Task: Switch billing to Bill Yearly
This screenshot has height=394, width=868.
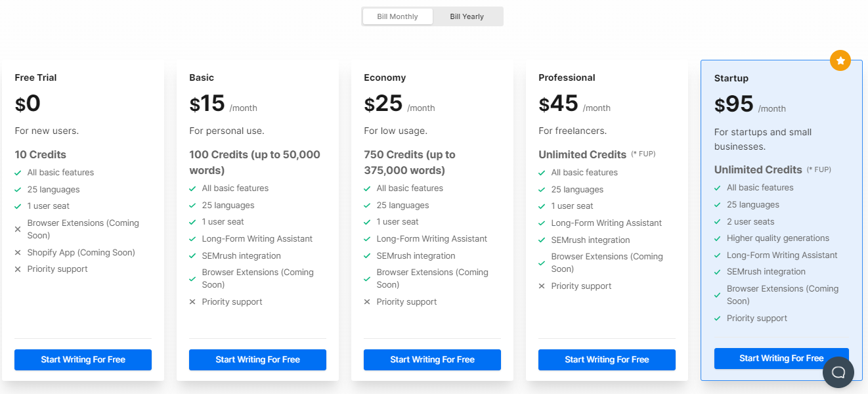Action: (467, 16)
